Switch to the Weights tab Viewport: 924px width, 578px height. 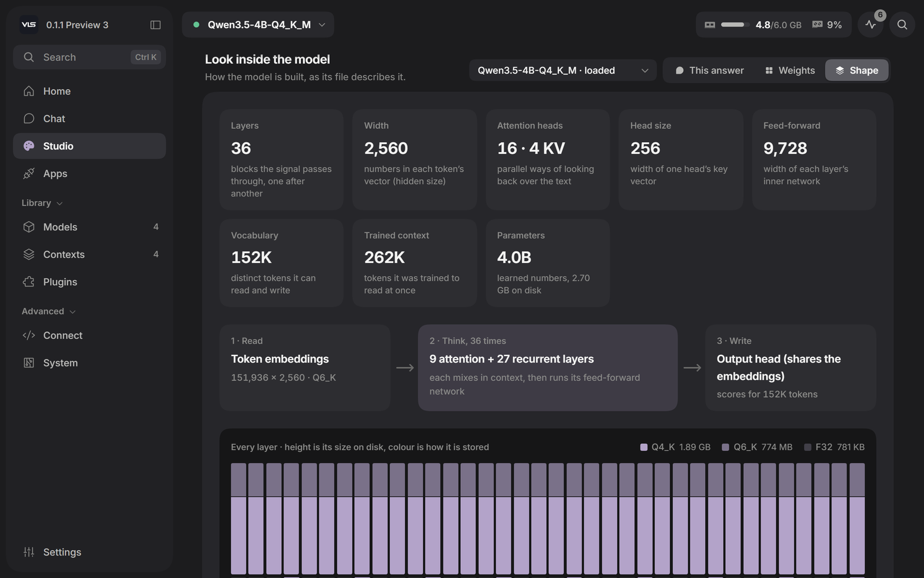[789, 70]
